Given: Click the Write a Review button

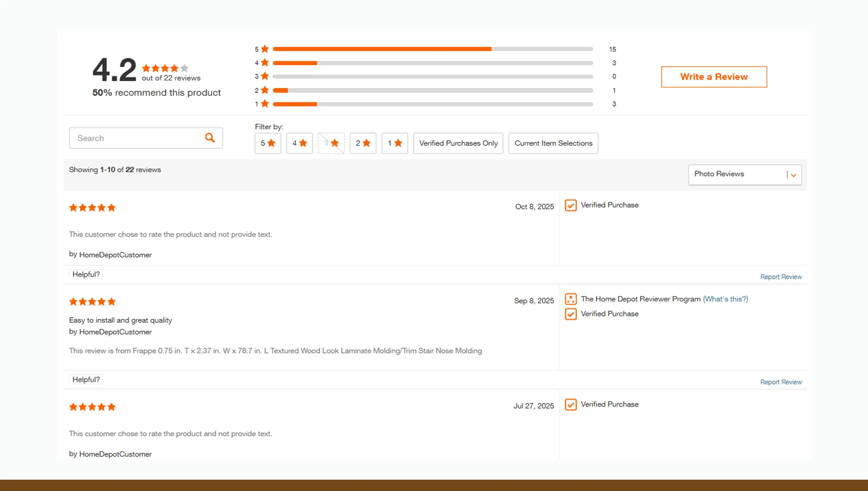Looking at the screenshot, I should (x=714, y=77).
